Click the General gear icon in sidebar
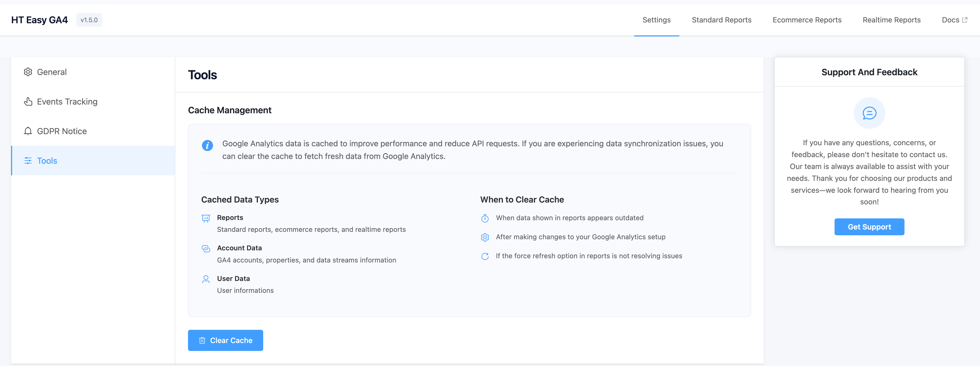Image resolution: width=980 pixels, height=366 pixels. (28, 72)
